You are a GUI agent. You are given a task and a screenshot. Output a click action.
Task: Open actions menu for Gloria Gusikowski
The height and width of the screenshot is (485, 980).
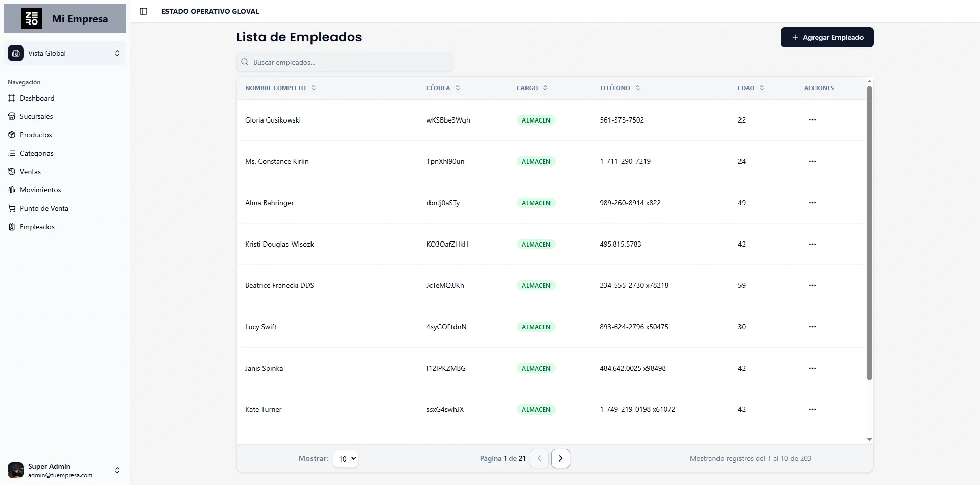pyautogui.click(x=812, y=120)
